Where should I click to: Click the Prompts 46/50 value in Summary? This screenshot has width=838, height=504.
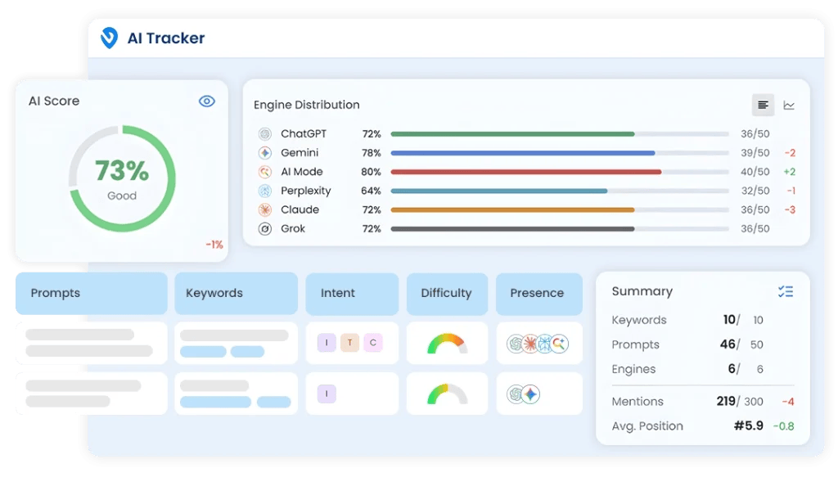coord(741,344)
